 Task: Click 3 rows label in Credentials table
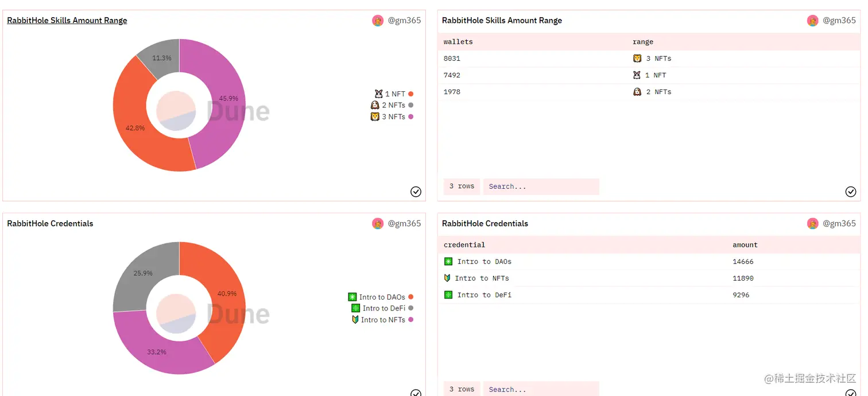(x=462, y=389)
